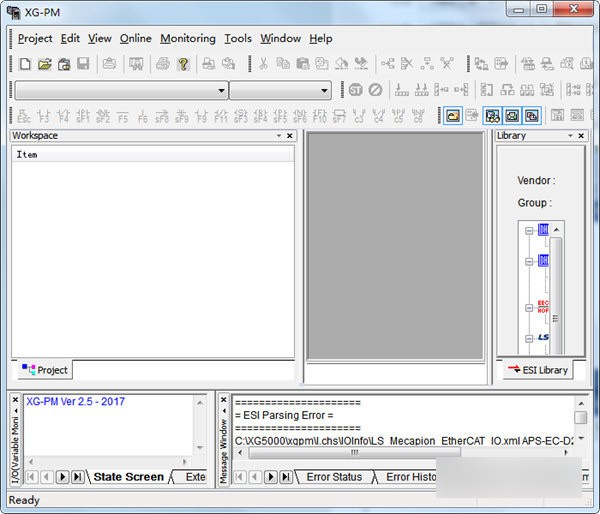Toggle the first highlighted view button in toolbar
Viewport: 600px width, 514px height.
(453, 116)
